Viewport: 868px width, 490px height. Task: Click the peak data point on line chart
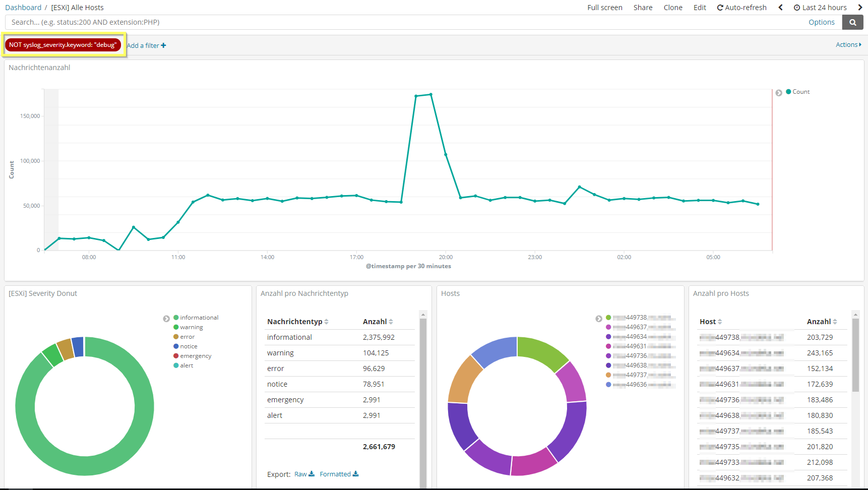tap(430, 94)
